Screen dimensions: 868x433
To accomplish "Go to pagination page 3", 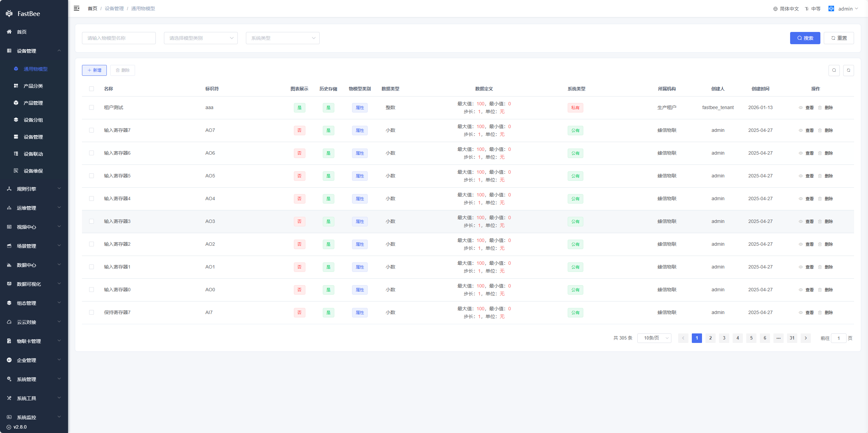I will pos(724,338).
